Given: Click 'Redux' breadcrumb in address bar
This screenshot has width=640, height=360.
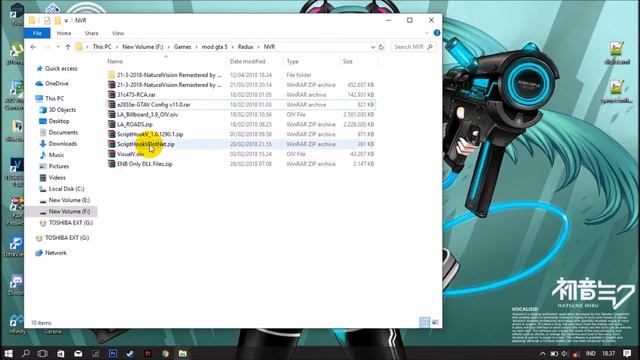Looking at the screenshot, I should [245, 47].
